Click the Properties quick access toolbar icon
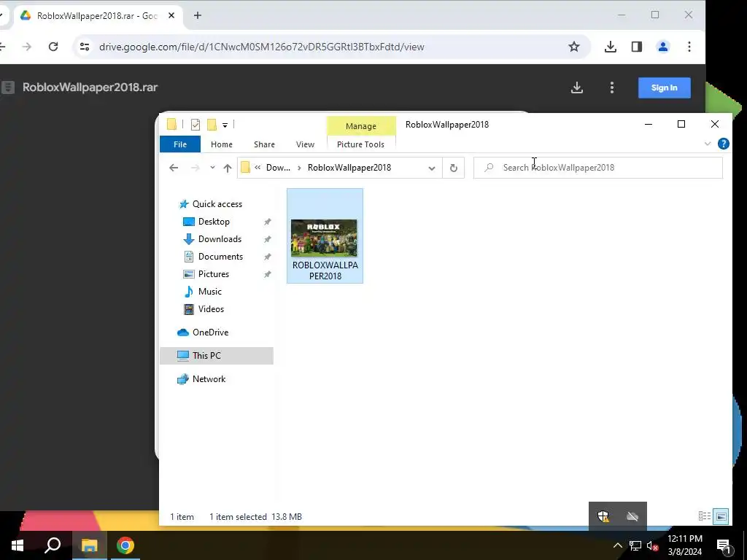 pos(196,125)
